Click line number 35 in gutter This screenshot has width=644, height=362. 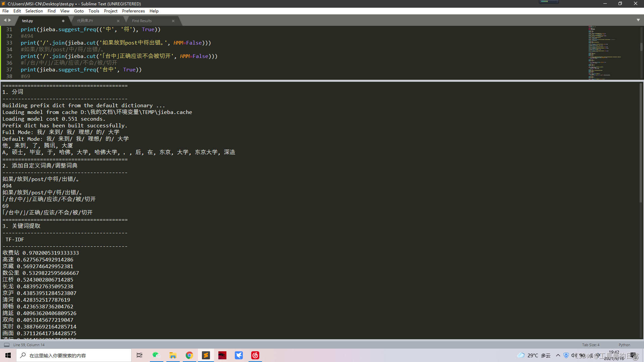coord(9,56)
